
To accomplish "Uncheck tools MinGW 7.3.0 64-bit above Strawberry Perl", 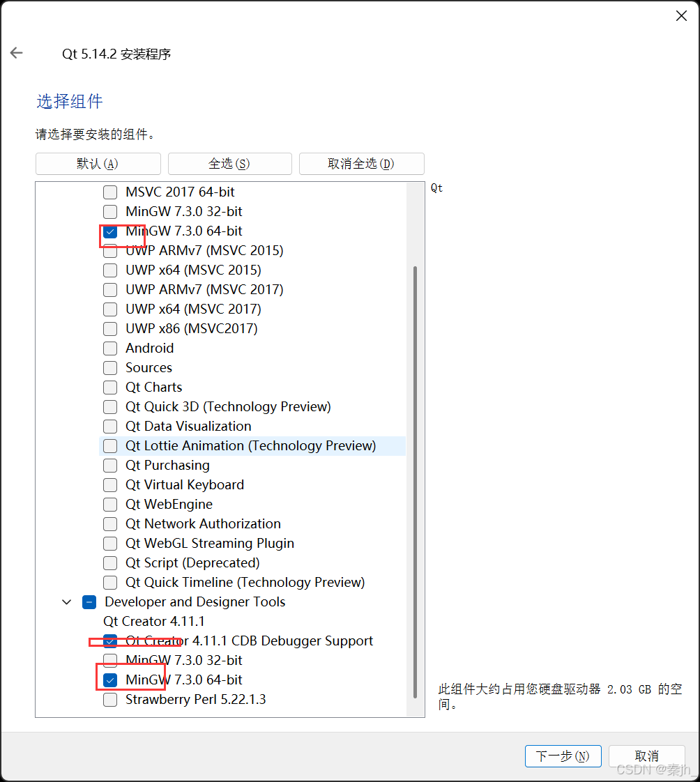I will tap(109, 680).
